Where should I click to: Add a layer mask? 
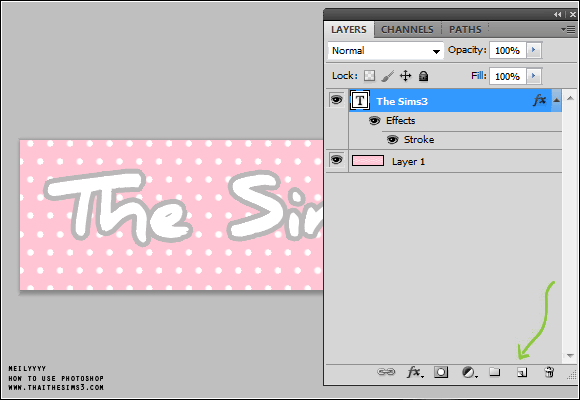tap(441, 372)
